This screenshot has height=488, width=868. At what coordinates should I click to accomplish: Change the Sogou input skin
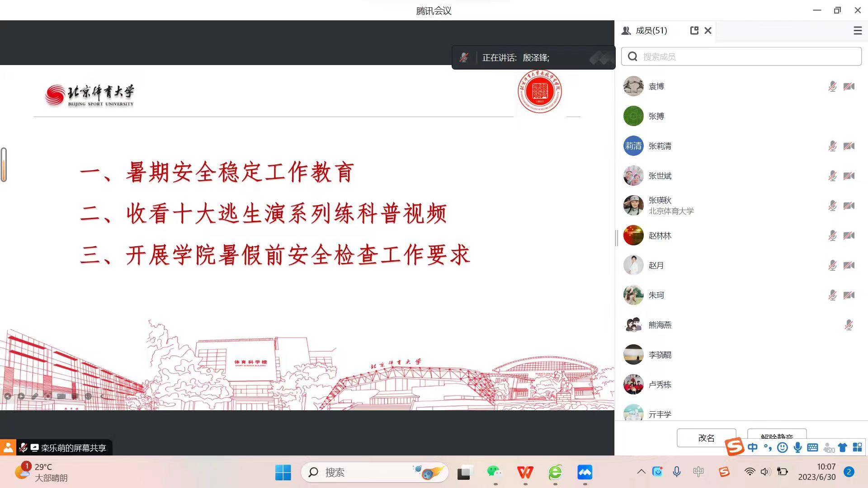click(842, 447)
